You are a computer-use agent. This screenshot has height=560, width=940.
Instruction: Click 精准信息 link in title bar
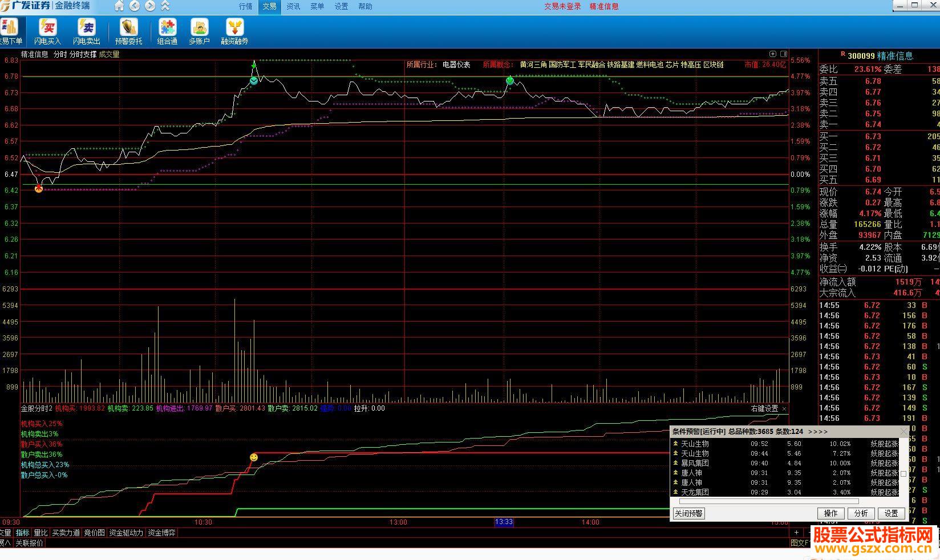point(604,6)
